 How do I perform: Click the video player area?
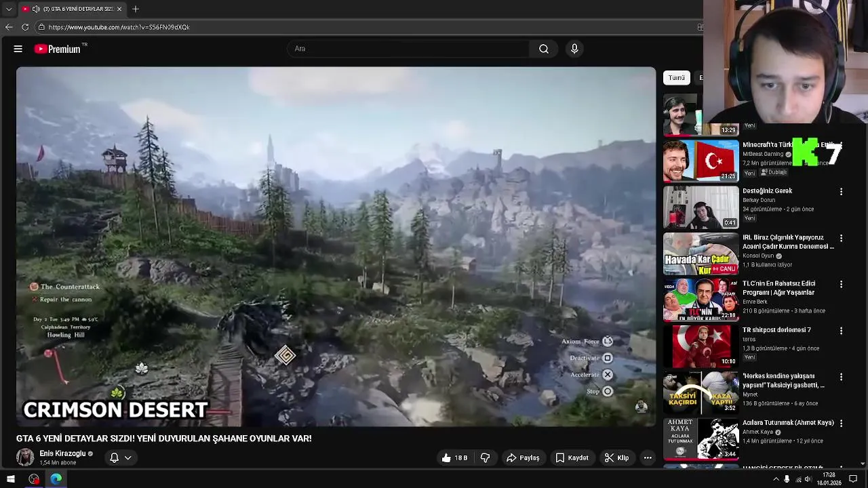point(336,247)
